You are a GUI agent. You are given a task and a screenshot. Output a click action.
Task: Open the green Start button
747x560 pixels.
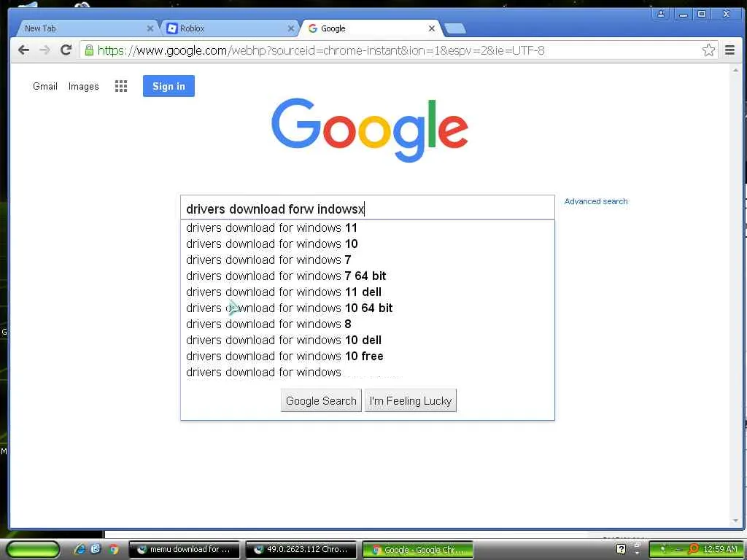[33, 550]
